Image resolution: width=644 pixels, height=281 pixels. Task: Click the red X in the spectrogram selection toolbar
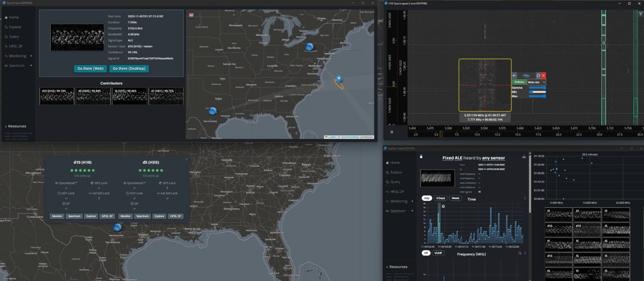coord(544,76)
